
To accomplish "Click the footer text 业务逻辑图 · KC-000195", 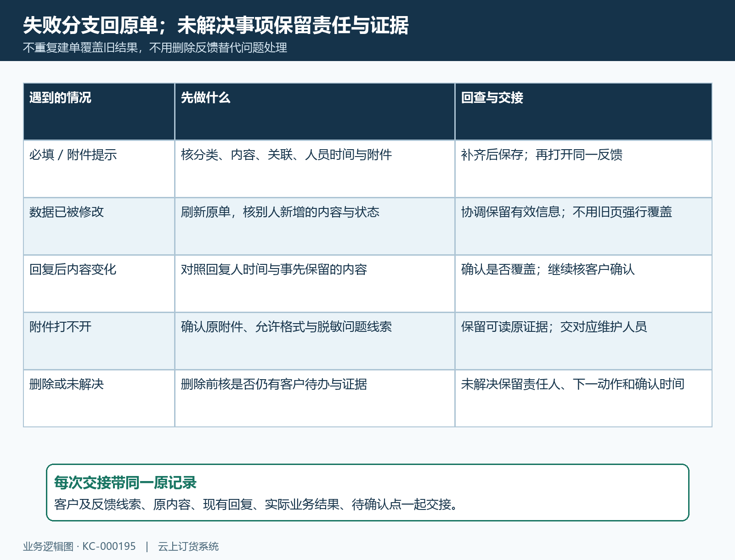I will pos(79,546).
